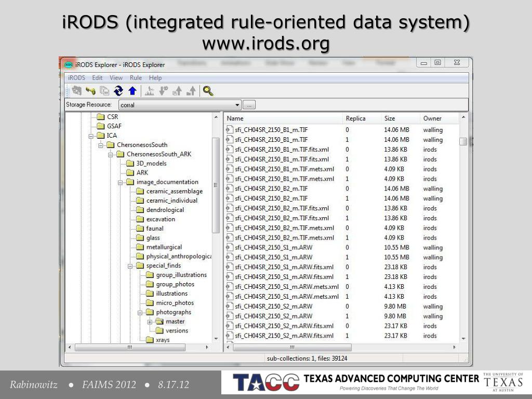Image resolution: width=532 pixels, height=399 pixels.
Task: Click the GSAF folder icon
Action: pyautogui.click(x=100, y=126)
